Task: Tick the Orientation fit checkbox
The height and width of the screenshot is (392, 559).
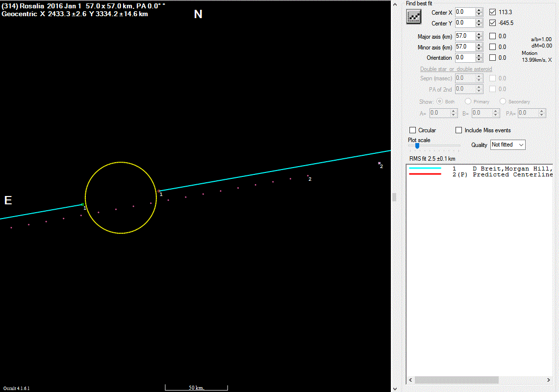Action: [493, 58]
